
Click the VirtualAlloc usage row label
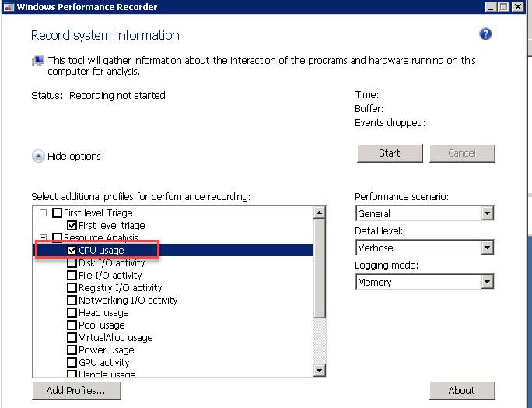click(x=116, y=338)
